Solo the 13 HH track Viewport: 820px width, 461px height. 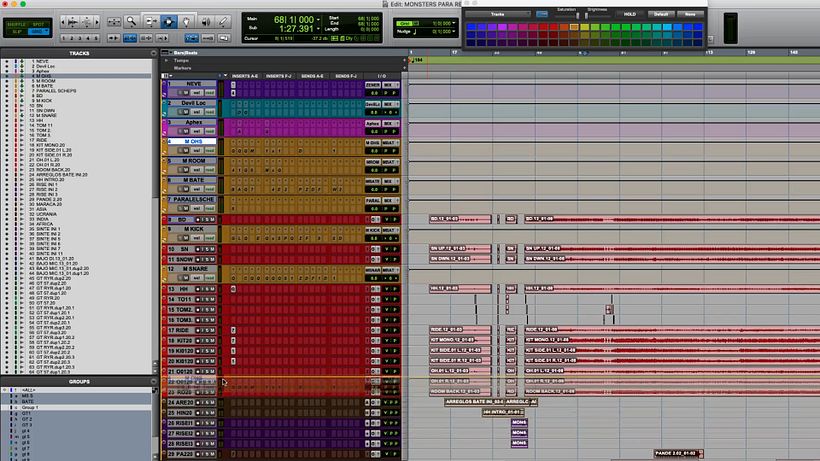(207, 289)
